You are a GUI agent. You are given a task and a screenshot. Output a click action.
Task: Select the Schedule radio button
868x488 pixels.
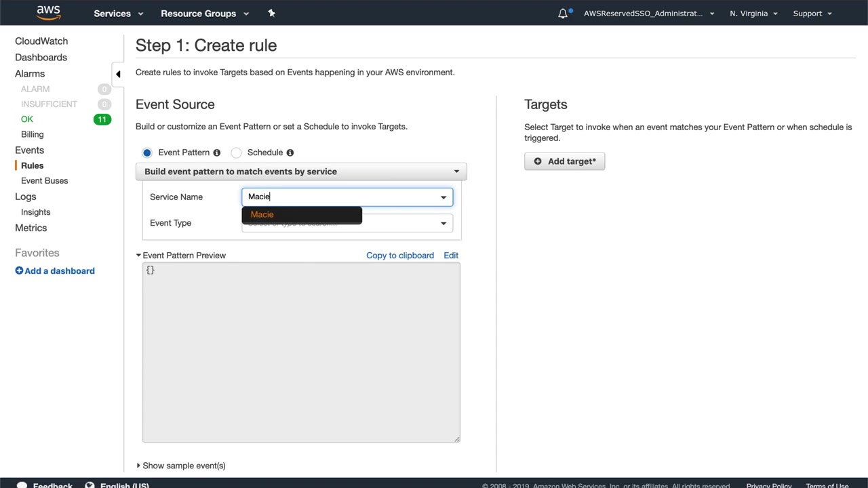click(x=236, y=152)
